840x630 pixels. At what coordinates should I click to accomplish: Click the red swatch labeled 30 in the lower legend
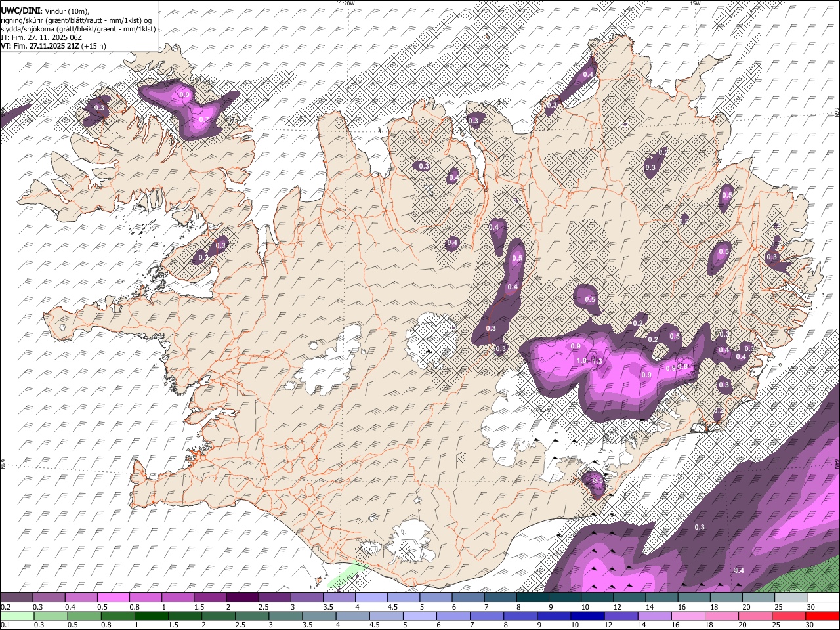tap(822, 616)
